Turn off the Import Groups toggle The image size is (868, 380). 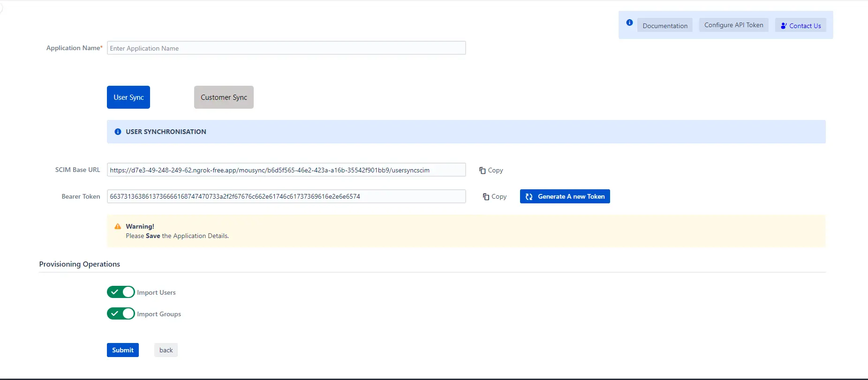pos(121,313)
